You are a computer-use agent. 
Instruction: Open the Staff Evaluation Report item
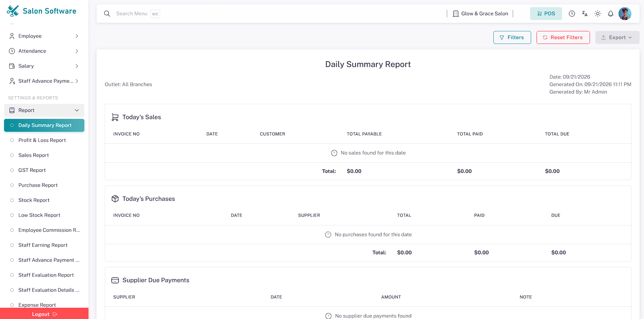44,275
